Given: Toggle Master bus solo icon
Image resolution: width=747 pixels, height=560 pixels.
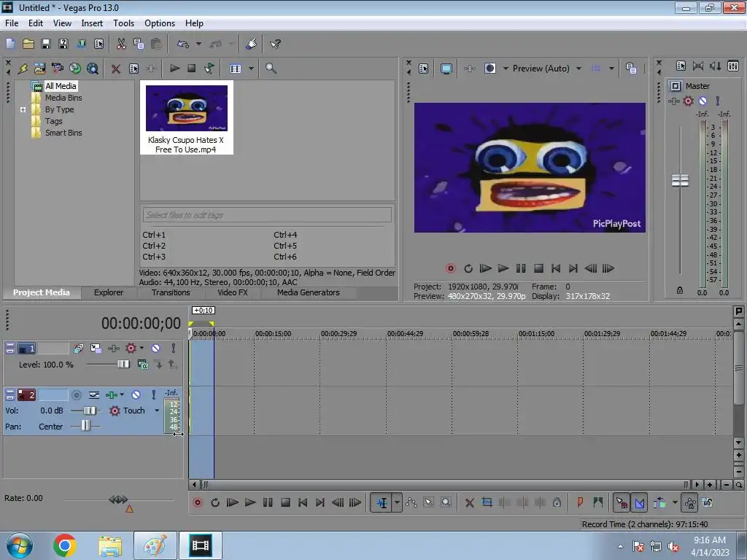Looking at the screenshot, I should (718, 101).
